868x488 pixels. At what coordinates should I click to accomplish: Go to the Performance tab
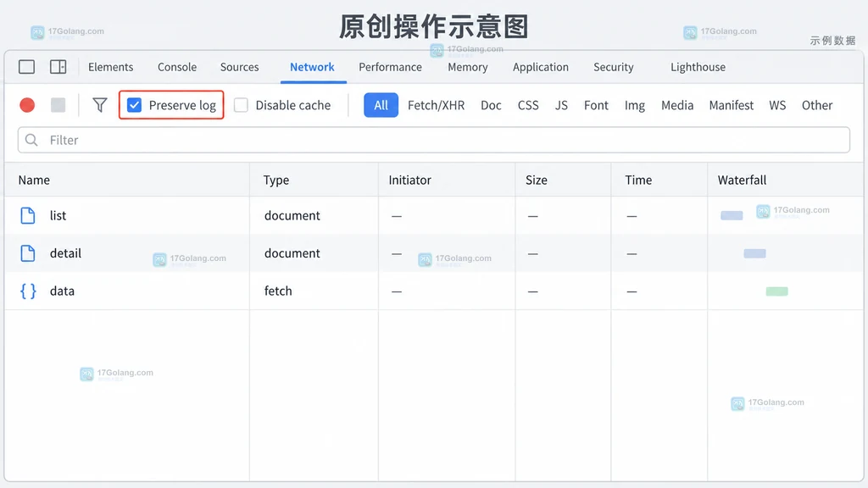390,67
